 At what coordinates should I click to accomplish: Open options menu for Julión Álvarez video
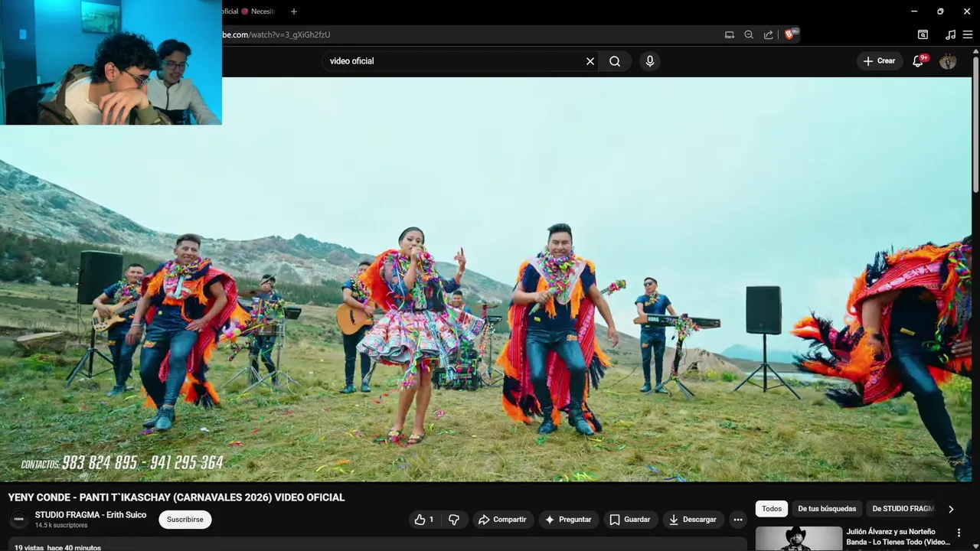coord(959,533)
